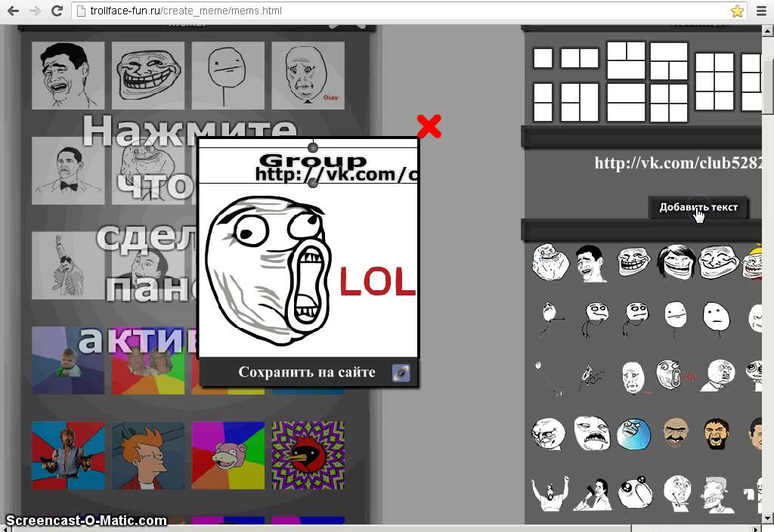Screen dimensions: 774x532
Task: Insert the female troll face with dark hair
Action: (676, 262)
